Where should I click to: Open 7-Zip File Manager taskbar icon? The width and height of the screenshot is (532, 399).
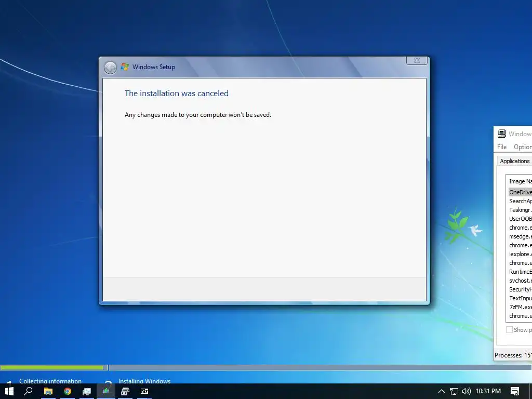coord(144,391)
